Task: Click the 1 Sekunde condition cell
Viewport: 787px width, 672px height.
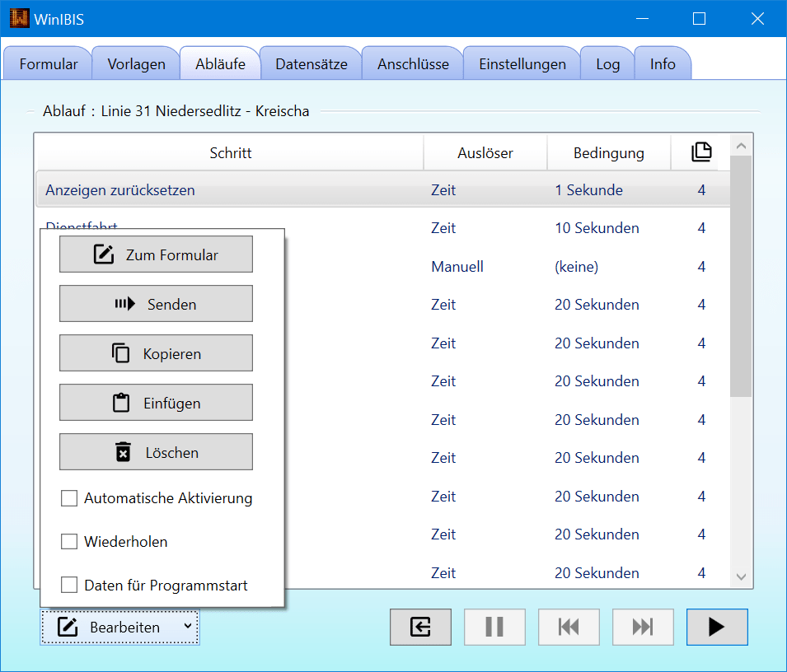Action: tap(588, 190)
